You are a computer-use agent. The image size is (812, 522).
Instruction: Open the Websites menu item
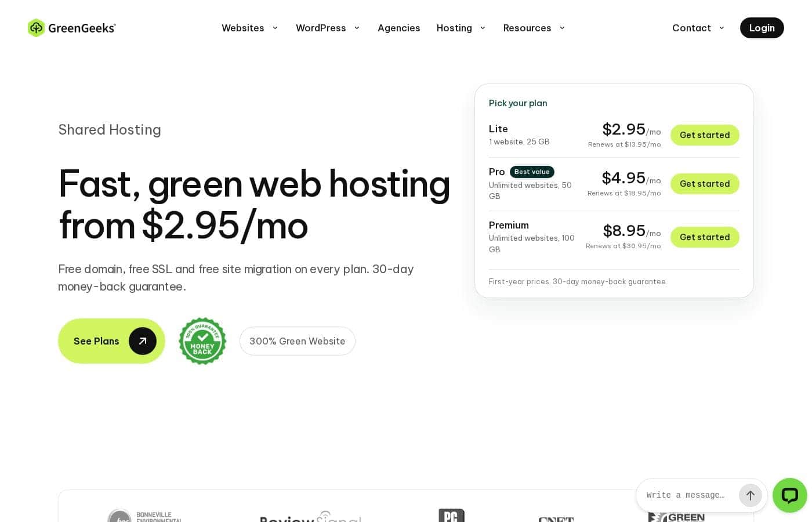click(243, 28)
